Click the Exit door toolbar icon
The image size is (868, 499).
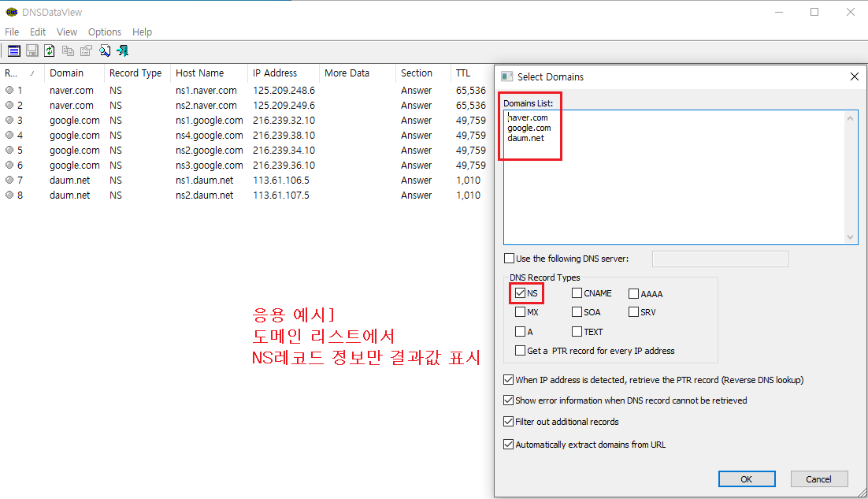pyautogui.click(x=122, y=51)
